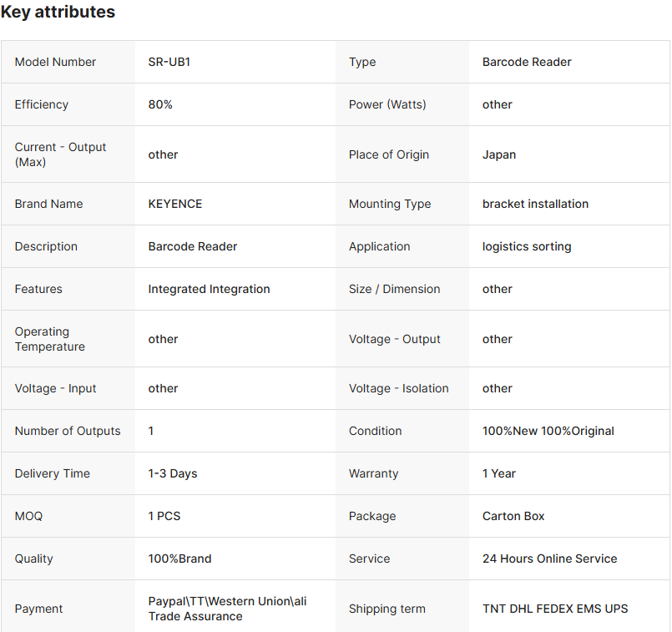Click the 100%Brand quality value
This screenshot has height=632, width=672.
[179, 559]
